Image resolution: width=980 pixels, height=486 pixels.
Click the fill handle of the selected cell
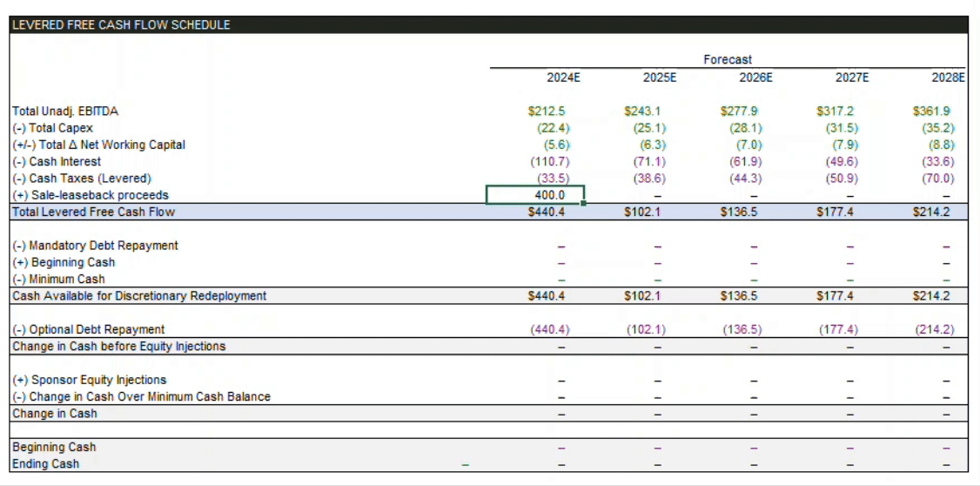[x=584, y=204]
